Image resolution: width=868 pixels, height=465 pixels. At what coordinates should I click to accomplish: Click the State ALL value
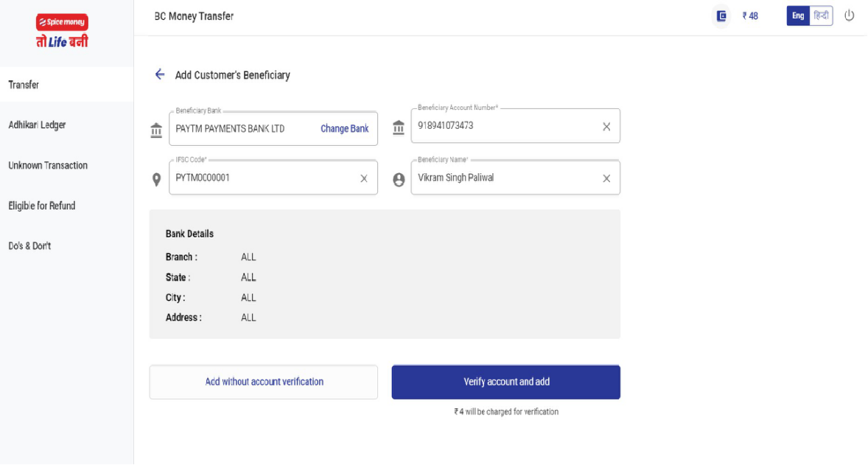coord(248,277)
